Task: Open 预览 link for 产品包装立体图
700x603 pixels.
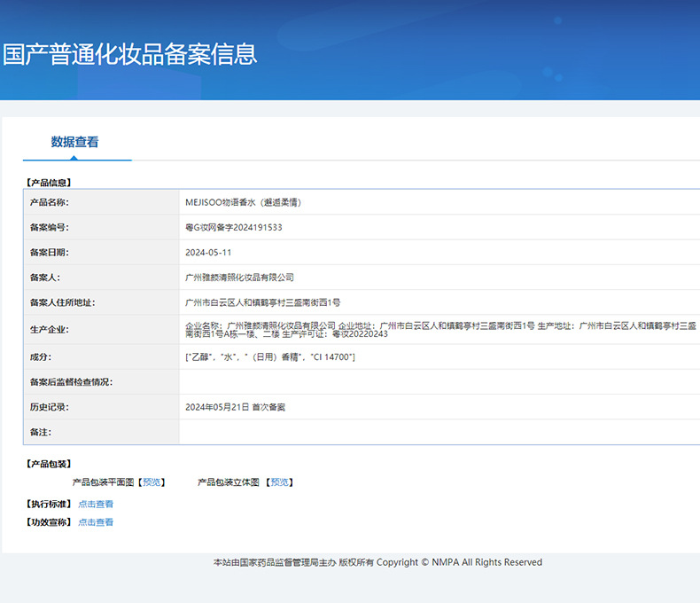Action: [280, 482]
